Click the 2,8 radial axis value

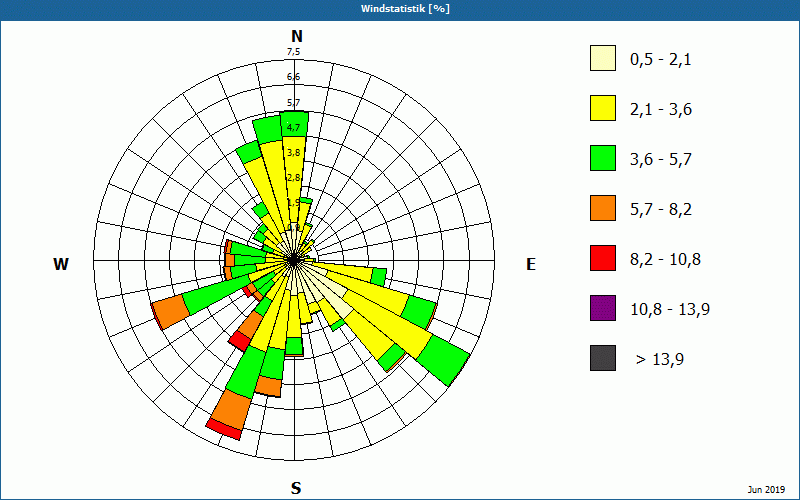click(293, 178)
